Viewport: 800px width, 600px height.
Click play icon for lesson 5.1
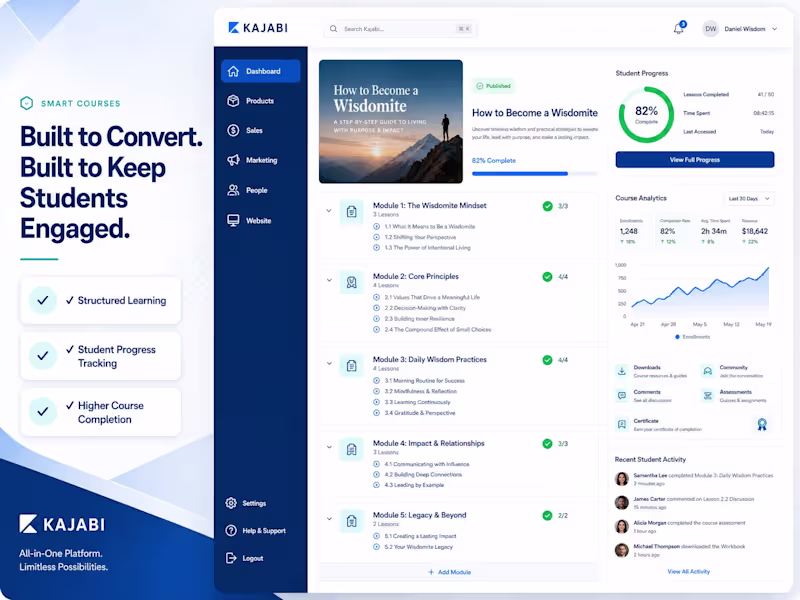pyautogui.click(x=377, y=536)
